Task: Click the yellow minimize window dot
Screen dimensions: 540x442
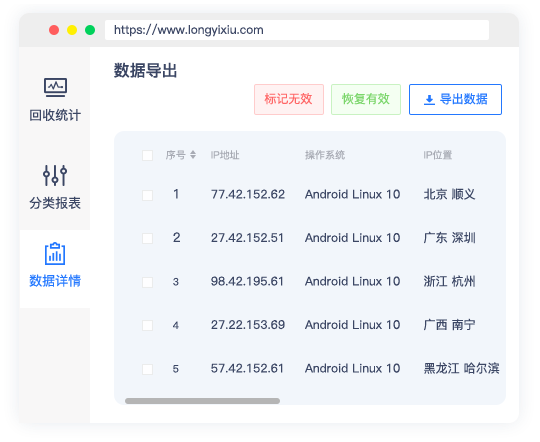Action: pyautogui.click(x=72, y=30)
